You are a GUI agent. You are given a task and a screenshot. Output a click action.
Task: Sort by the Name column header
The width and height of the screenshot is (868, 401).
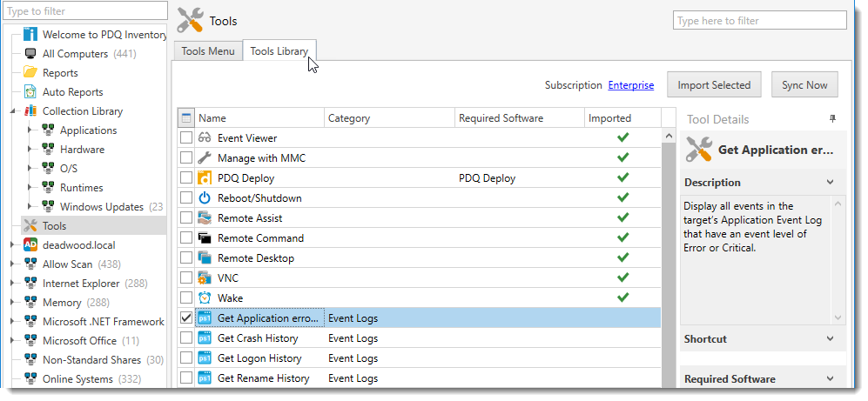[259, 117]
